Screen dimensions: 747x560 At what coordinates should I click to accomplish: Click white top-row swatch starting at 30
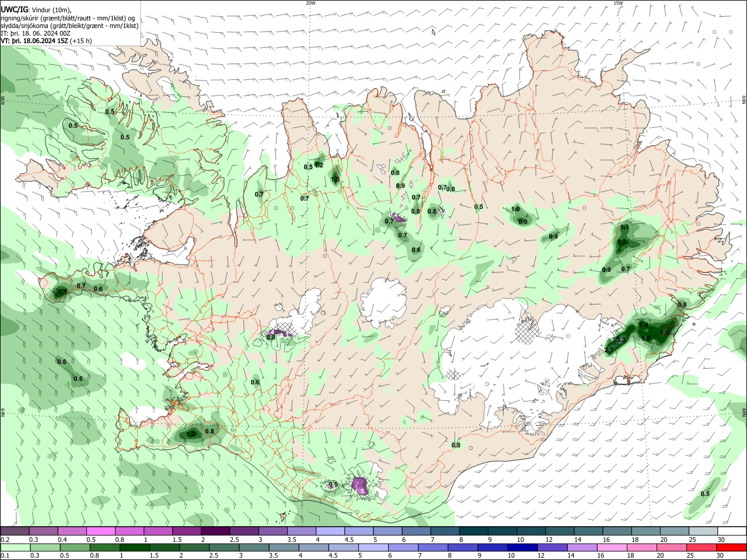pyautogui.click(x=732, y=531)
